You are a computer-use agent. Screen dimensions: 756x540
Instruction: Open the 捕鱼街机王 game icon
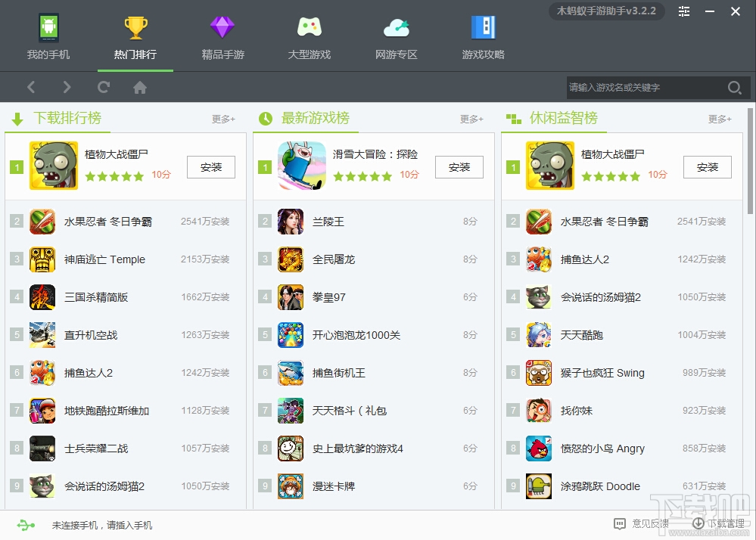[x=291, y=373]
